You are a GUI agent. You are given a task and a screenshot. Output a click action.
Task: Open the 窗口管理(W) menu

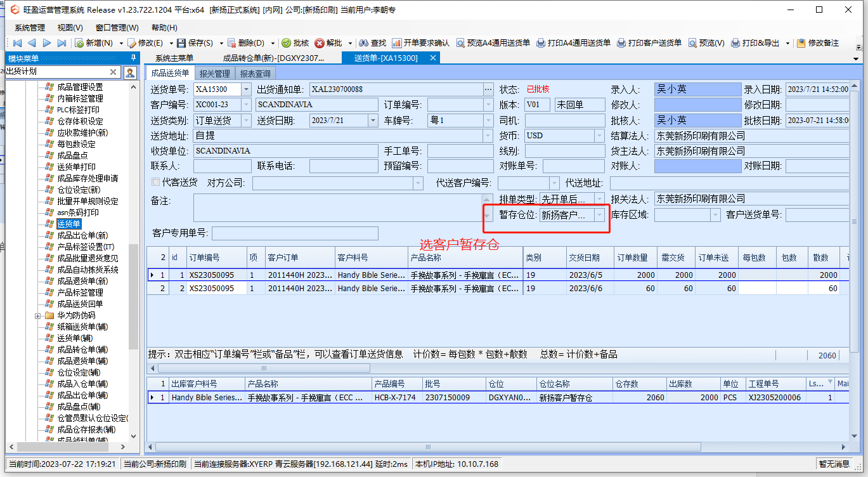tap(117, 28)
